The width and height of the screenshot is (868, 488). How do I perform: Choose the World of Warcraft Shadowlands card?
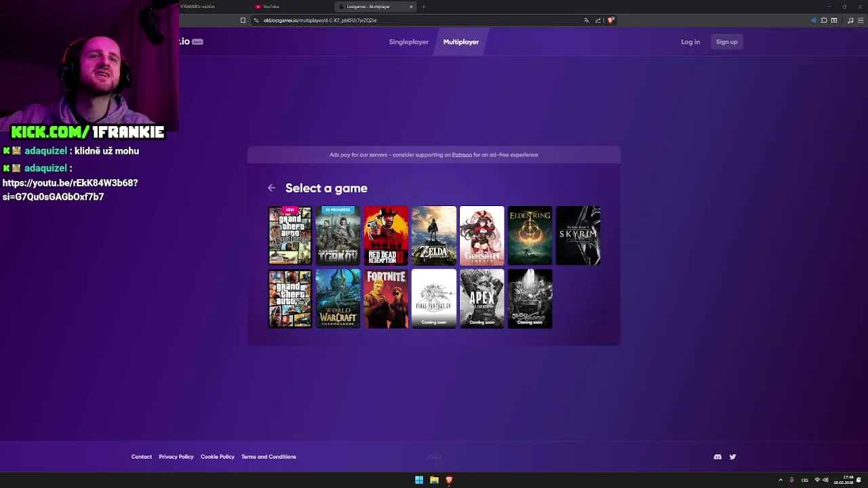[x=338, y=299]
